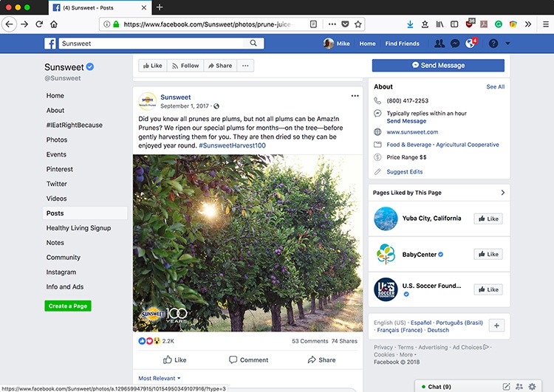
Task: Share the Sunsweet page
Action: pos(220,66)
